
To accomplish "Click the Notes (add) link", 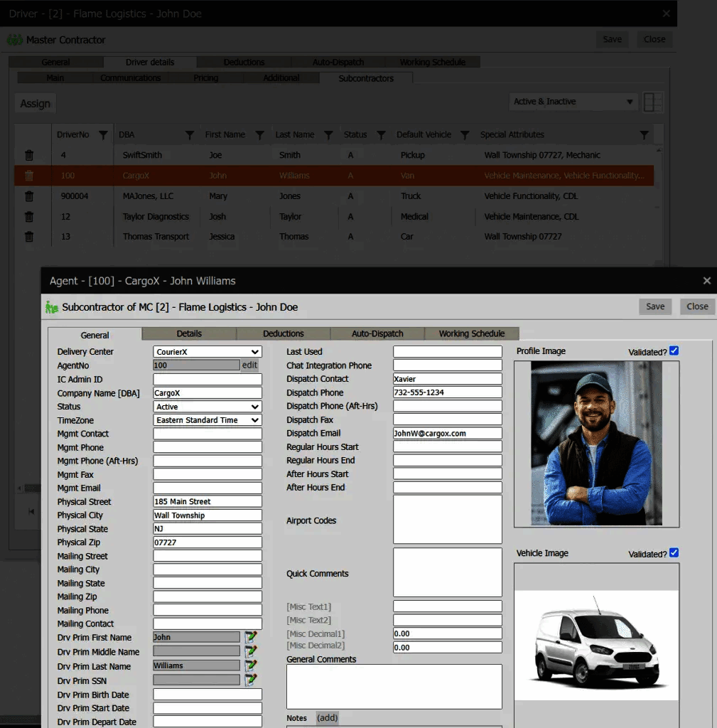I will coord(327,717).
